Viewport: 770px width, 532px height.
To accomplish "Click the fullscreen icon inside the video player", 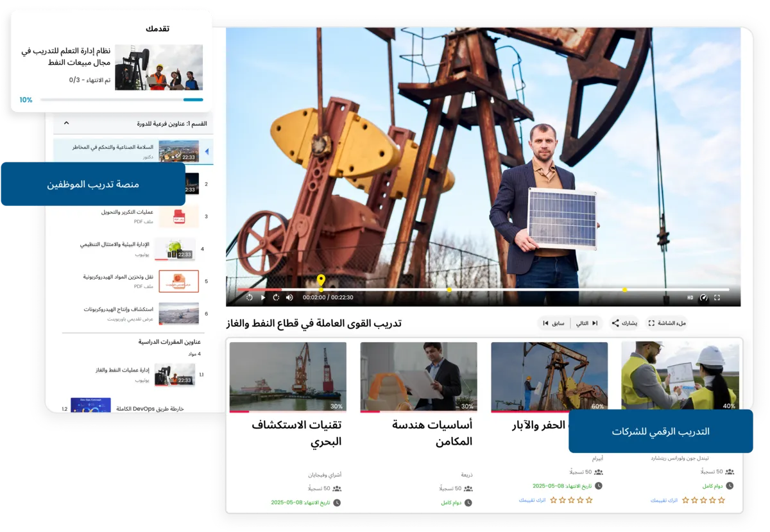I will tap(717, 297).
